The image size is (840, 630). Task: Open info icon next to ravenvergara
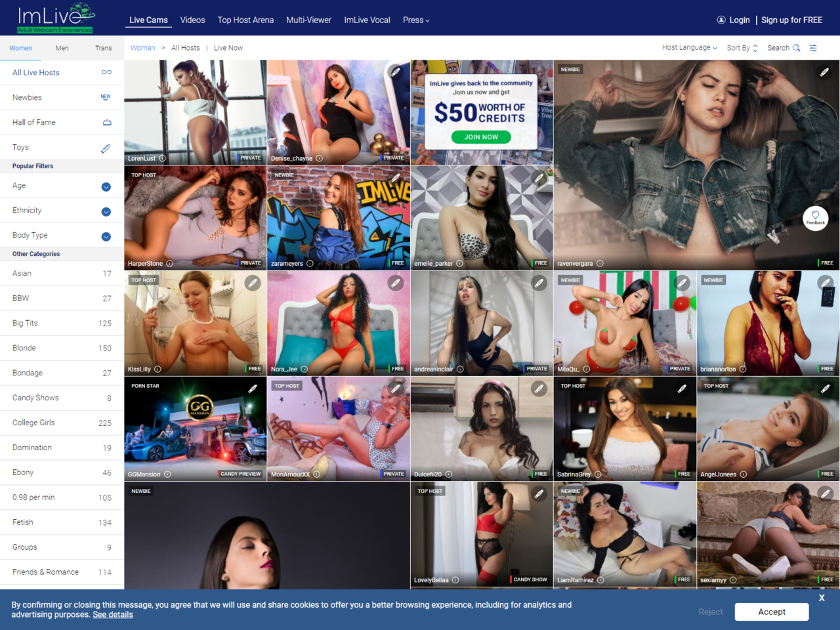point(600,264)
